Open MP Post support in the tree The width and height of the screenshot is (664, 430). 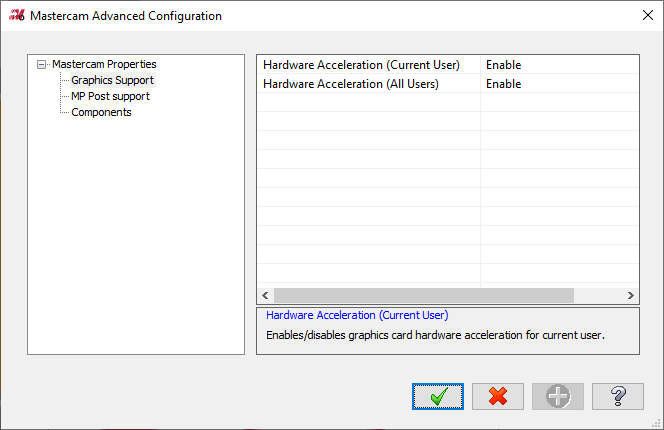(x=110, y=96)
